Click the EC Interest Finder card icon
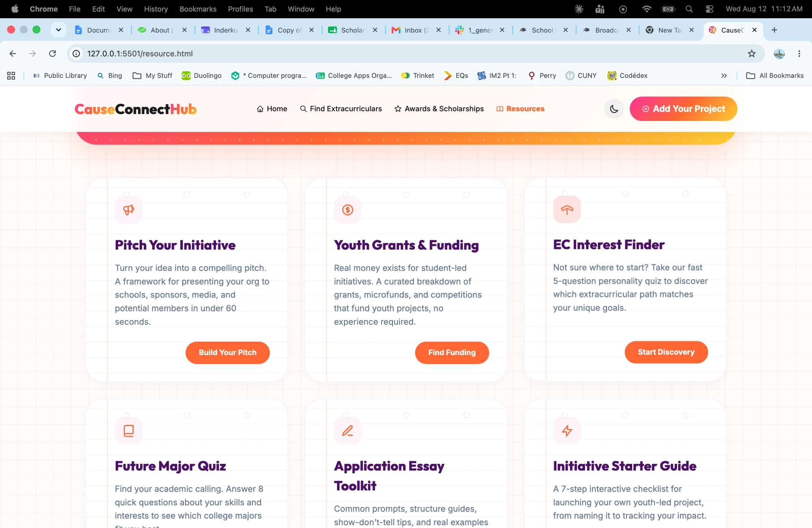Screen dimensions: 812x528 coord(567,209)
